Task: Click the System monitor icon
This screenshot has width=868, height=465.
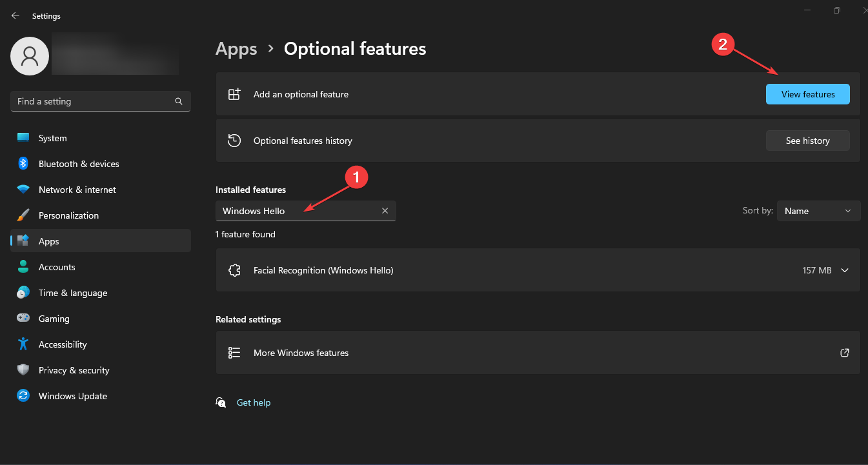Action: [23, 138]
